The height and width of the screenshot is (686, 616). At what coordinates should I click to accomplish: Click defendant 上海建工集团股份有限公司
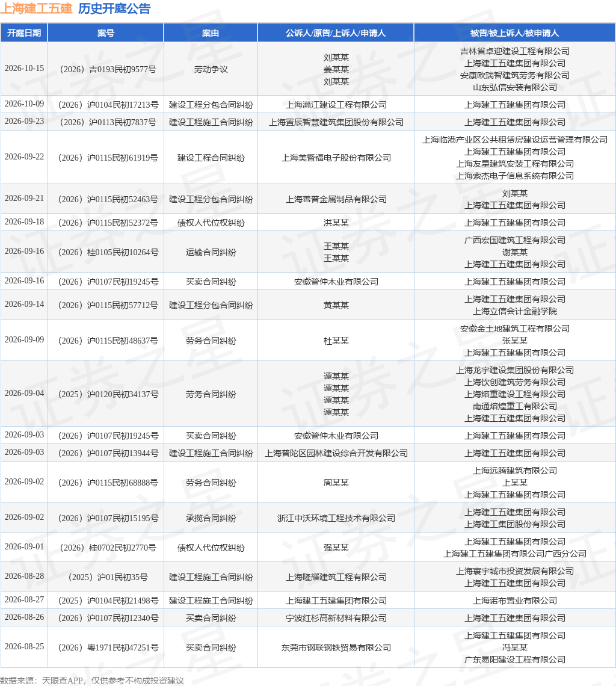(515, 525)
